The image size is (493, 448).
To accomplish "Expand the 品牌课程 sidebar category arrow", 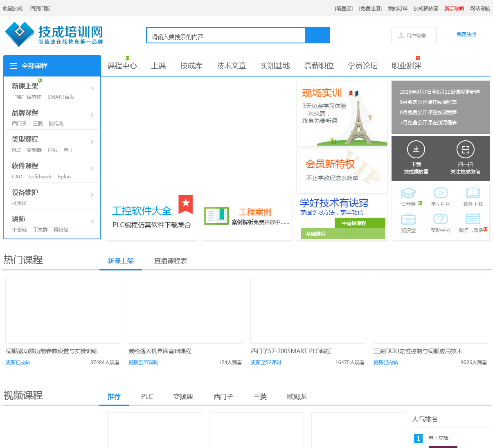I will tap(92, 115).
